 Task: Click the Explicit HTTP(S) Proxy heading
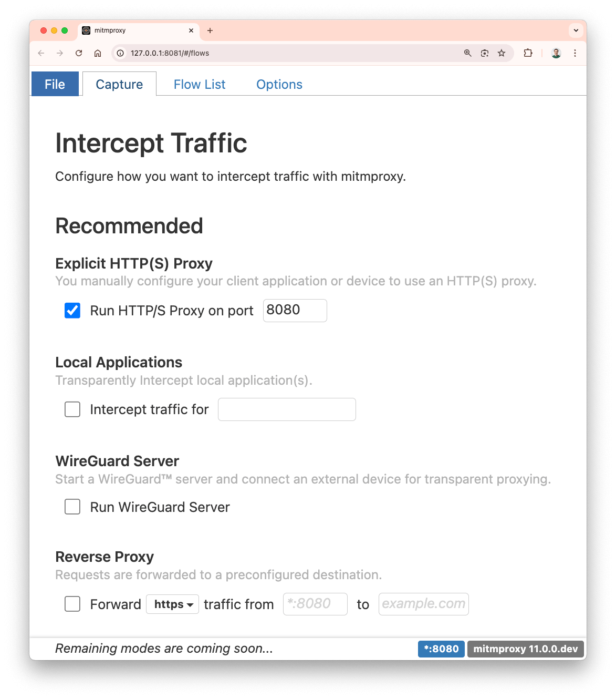click(x=134, y=263)
